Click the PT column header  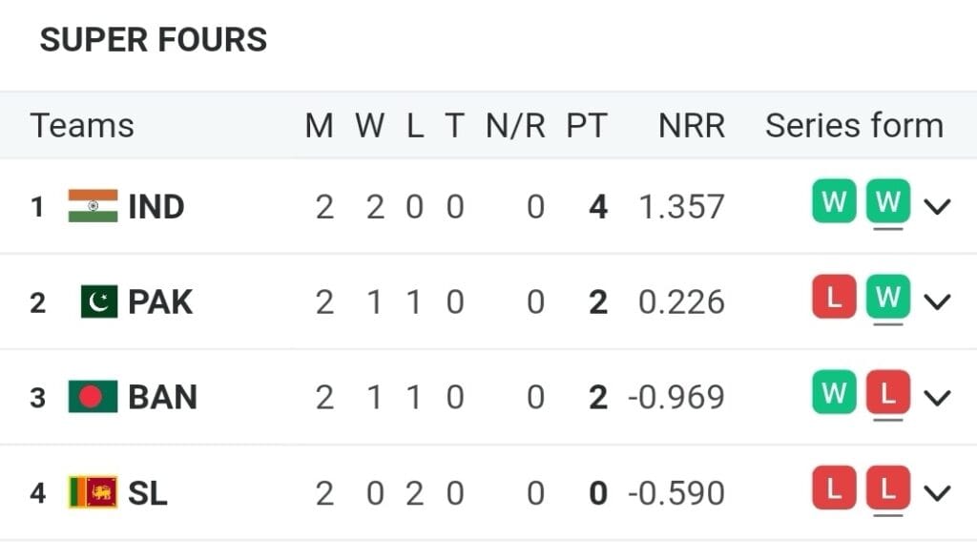(x=586, y=126)
